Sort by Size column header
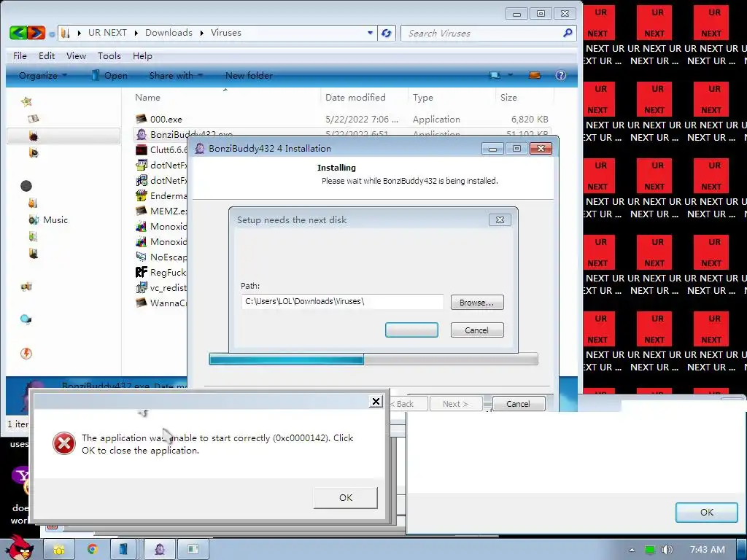 [508, 97]
